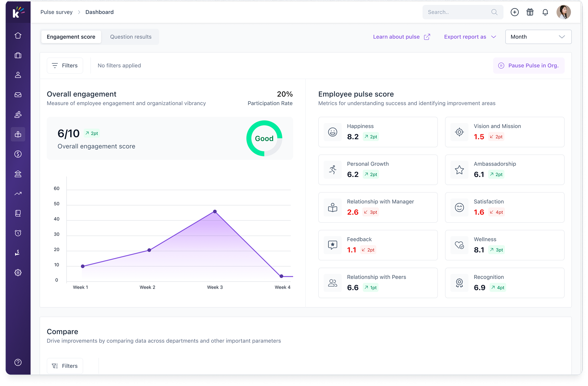This screenshot has width=588, height=386.
Task: Select the Engagement score tab
Action: coord(71,37)
